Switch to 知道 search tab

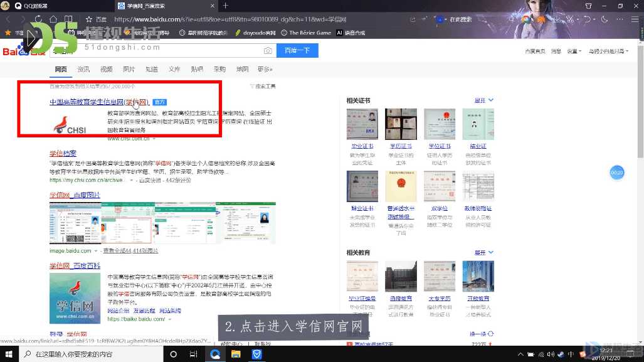coord(152,69)
